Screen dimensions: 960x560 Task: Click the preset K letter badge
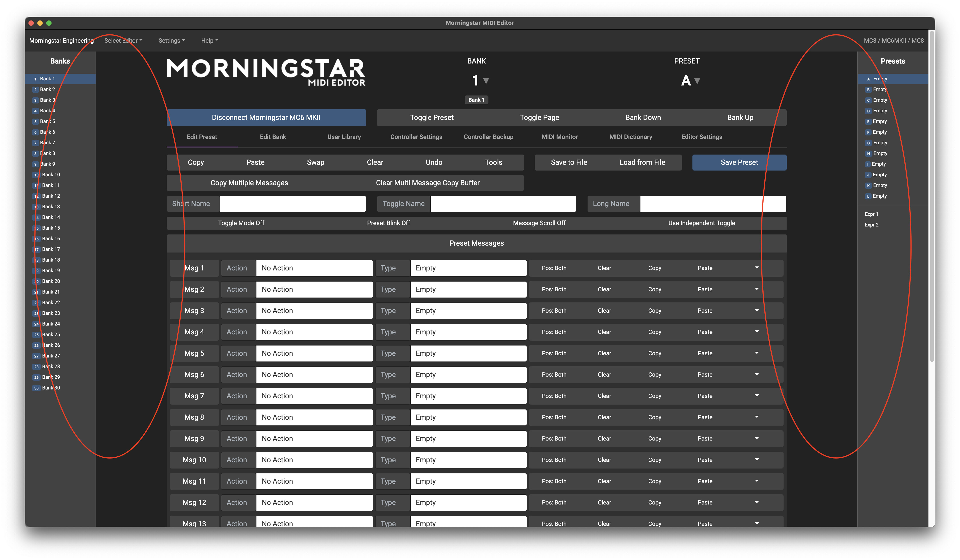pos(868,185)
